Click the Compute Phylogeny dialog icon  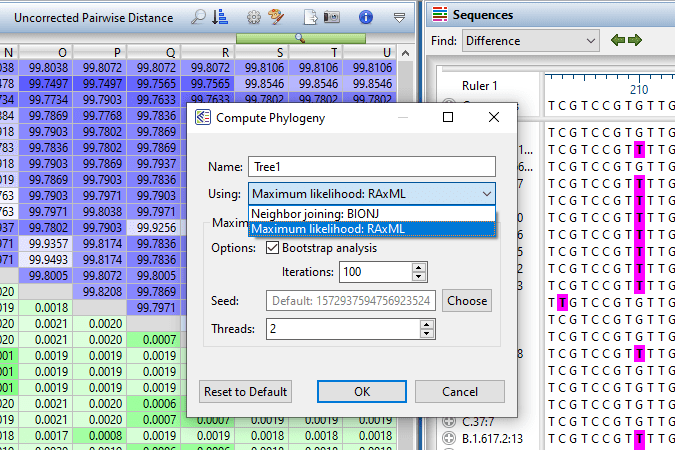[203, 117]
